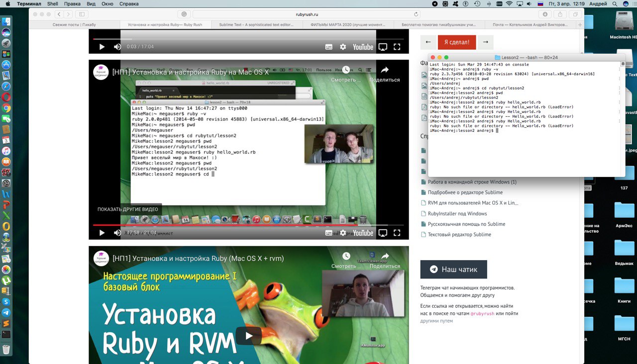Image resolution: width=637 pixels, height=364 pixels.
Task: Open Spotlight search in the menu bar
Action: click(615, 3)
